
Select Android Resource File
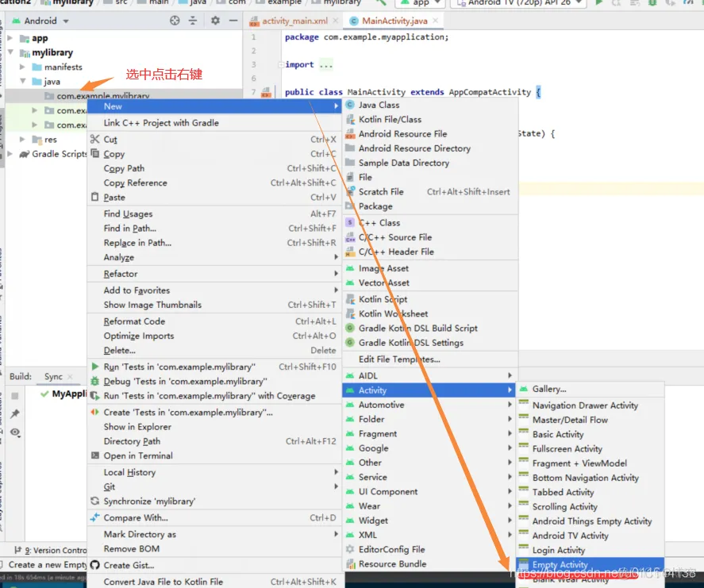click(430, 134)
